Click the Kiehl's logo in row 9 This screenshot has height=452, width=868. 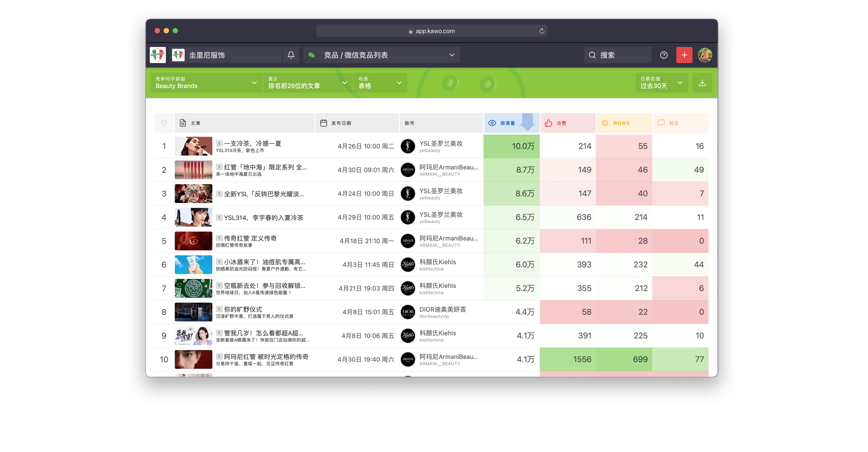[x=408, y=336]
